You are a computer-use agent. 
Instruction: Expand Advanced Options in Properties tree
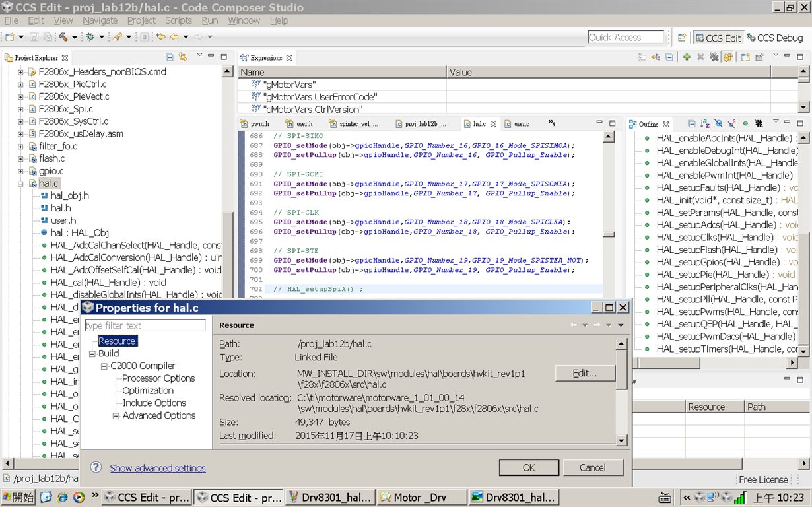click(116, 416)
